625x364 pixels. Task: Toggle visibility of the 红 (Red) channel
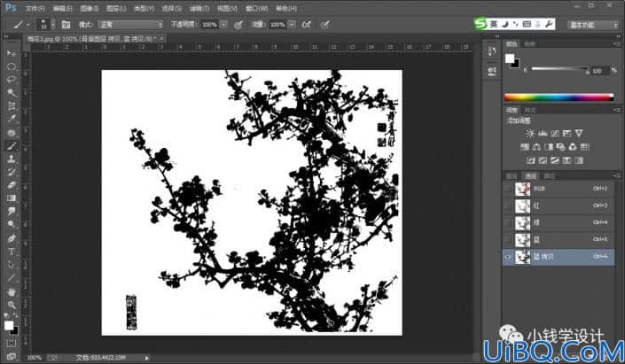tap(508, 205)
